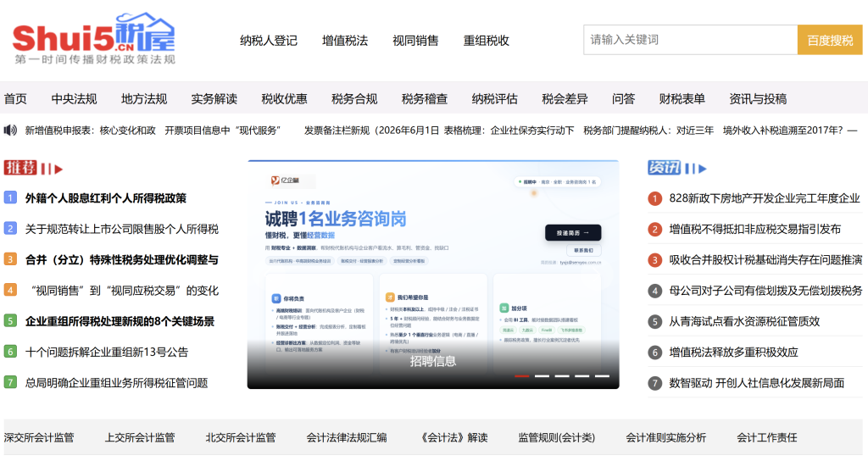The image size is (868, 461).
Task: Open the 中央法规 navigation item
Action: click(75, 99)
